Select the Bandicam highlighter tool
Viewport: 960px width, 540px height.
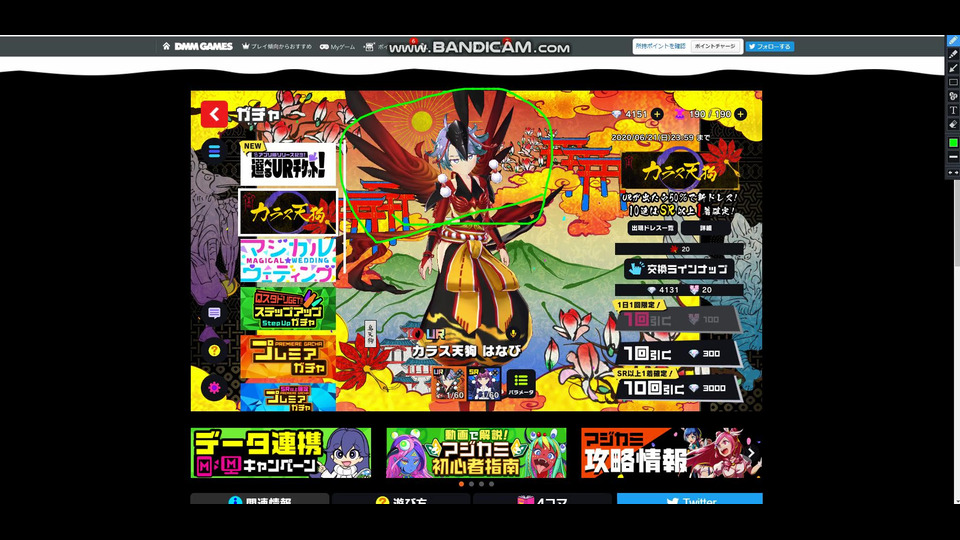click(953, 54)
